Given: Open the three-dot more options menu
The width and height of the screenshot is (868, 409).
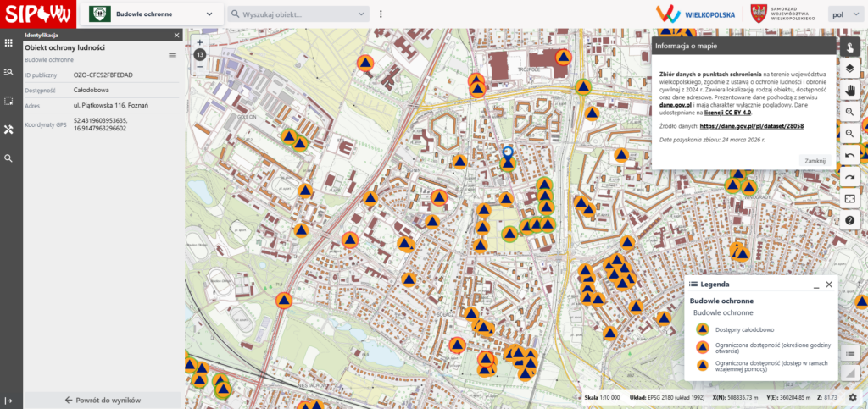Looking at the screenshot, I should tap(381, 14).
